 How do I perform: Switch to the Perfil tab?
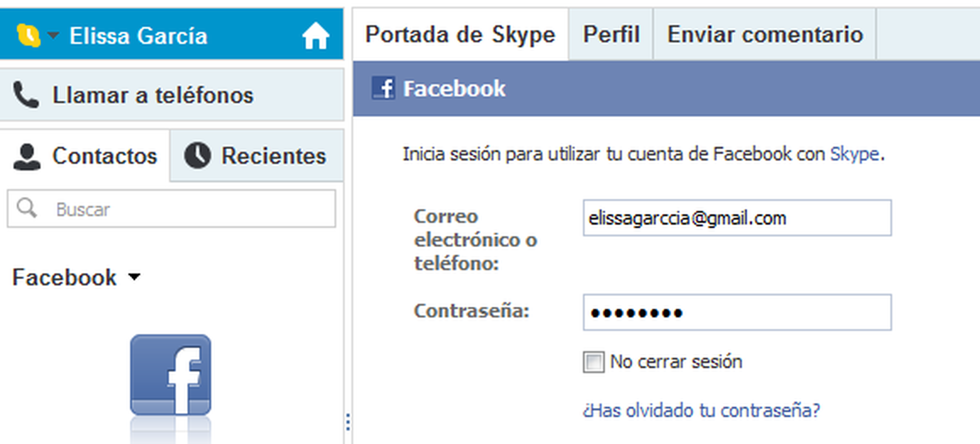click(611, 35)
